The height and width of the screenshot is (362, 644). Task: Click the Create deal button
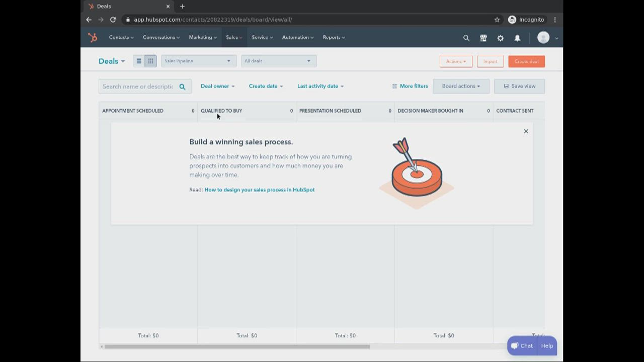[526, 61]
